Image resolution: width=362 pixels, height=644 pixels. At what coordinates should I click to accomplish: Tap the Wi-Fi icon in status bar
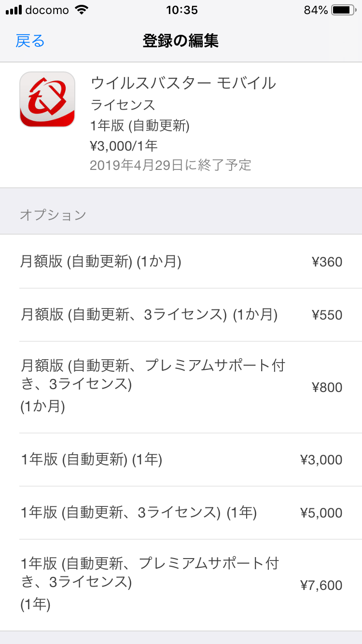pyautogui.click(x=83, y=10)
